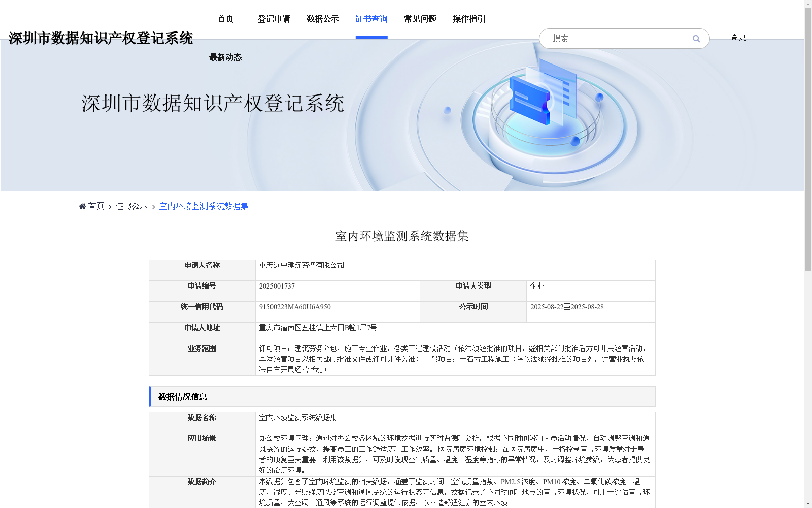Click the 公示时间 label cell
The height and width of the screenshot is (508, 812).
(x=473, y=312)
